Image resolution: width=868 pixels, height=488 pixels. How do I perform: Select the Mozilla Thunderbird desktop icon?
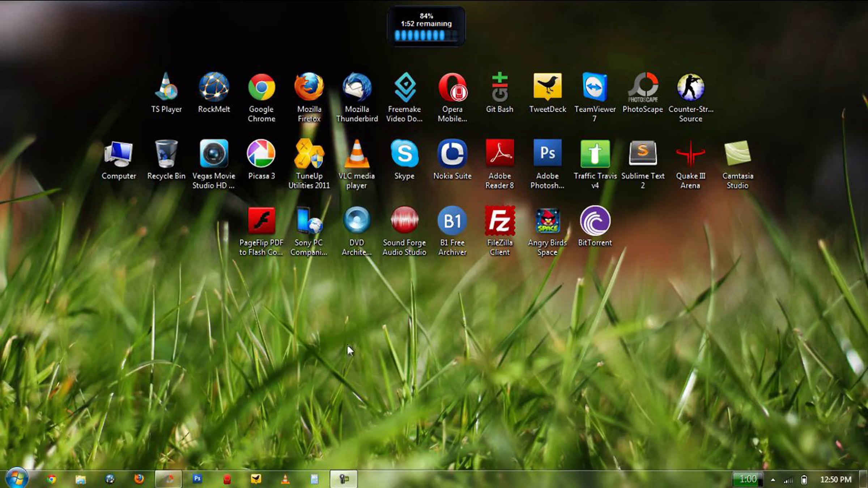[357, 87]
